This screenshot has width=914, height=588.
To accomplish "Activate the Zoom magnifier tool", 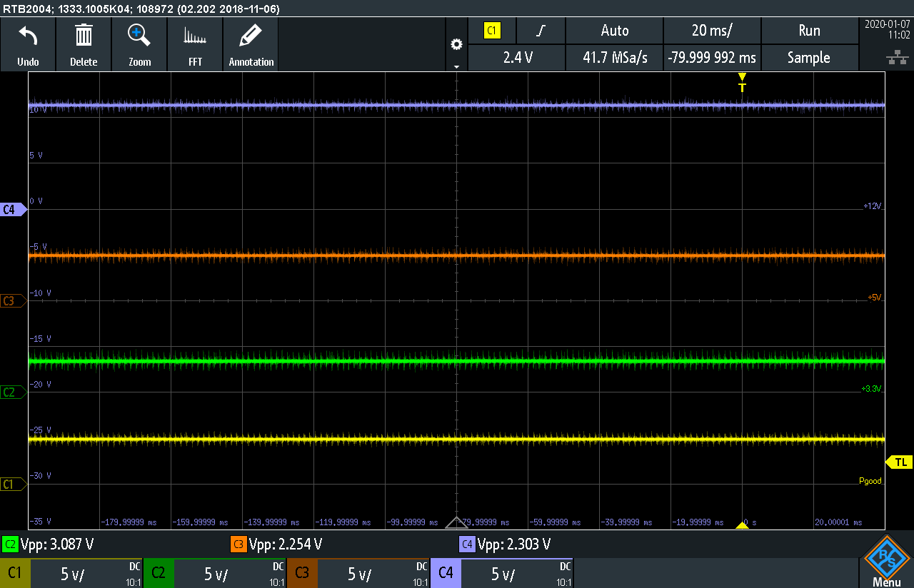I will (139, 45).
